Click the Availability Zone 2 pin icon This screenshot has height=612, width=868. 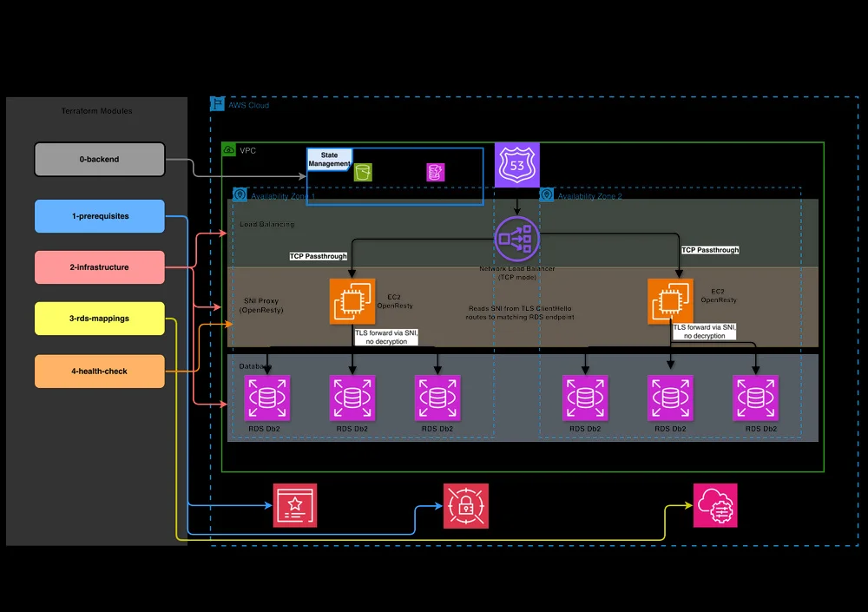coord(546,195)
